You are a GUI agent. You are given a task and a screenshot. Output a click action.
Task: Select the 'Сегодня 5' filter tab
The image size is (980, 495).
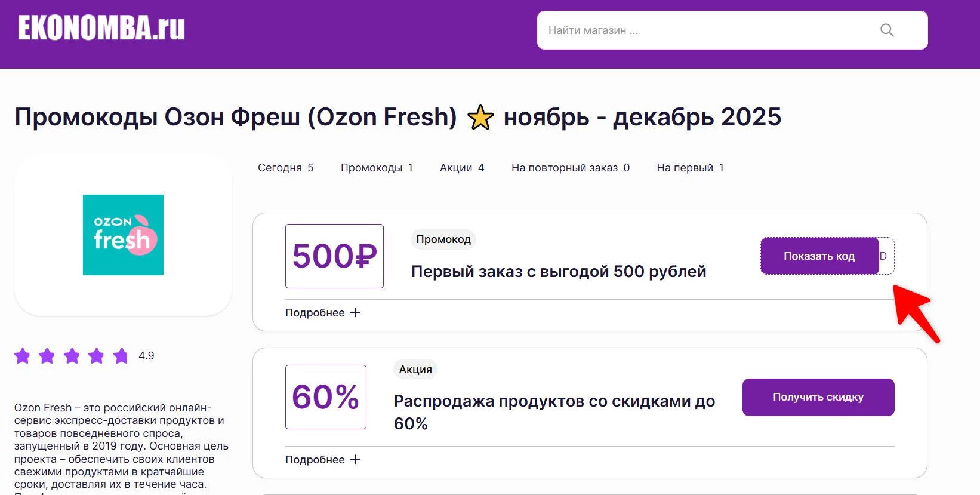pos(285,168)
